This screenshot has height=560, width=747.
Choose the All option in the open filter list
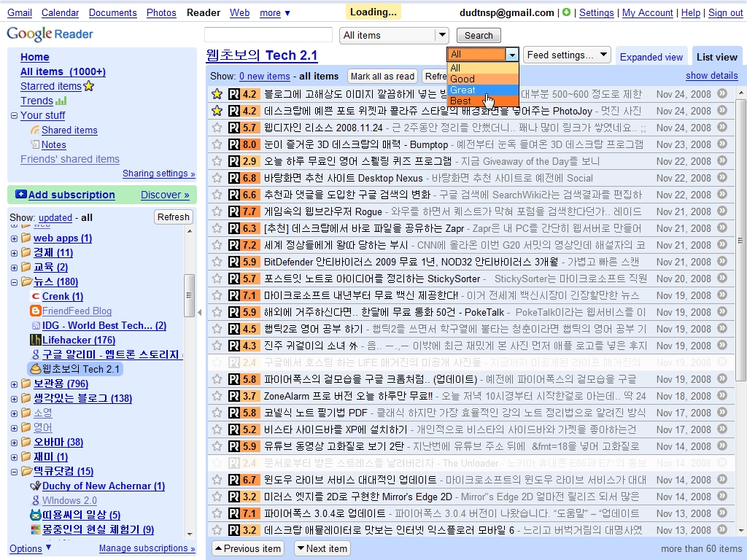click(483, 68)
